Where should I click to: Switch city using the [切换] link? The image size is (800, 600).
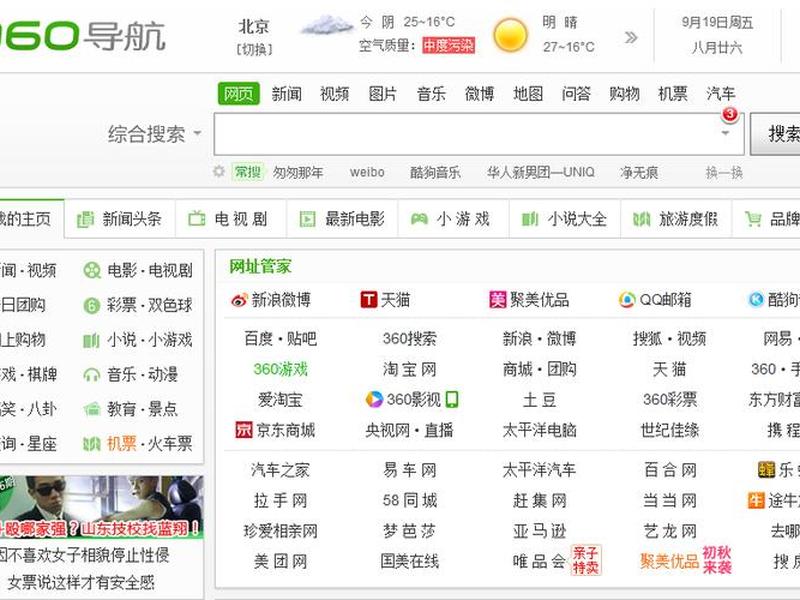(x=254, y=49)
